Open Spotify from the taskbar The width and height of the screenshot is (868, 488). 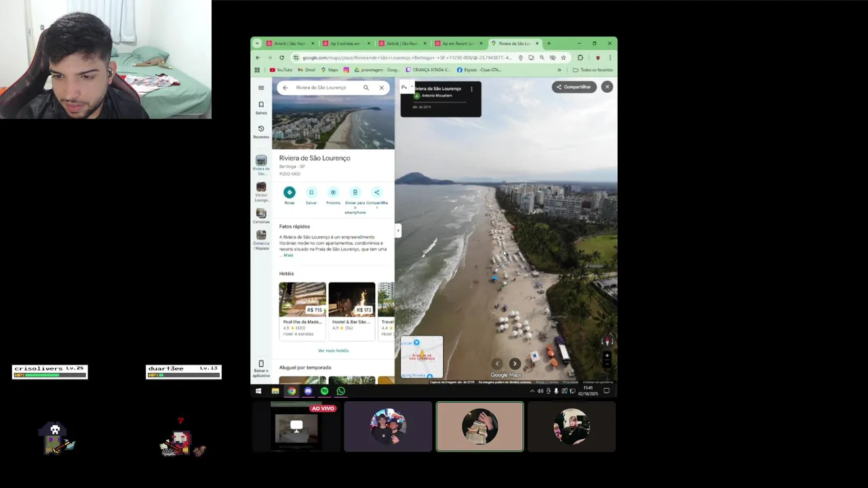(x=324, y=391)
